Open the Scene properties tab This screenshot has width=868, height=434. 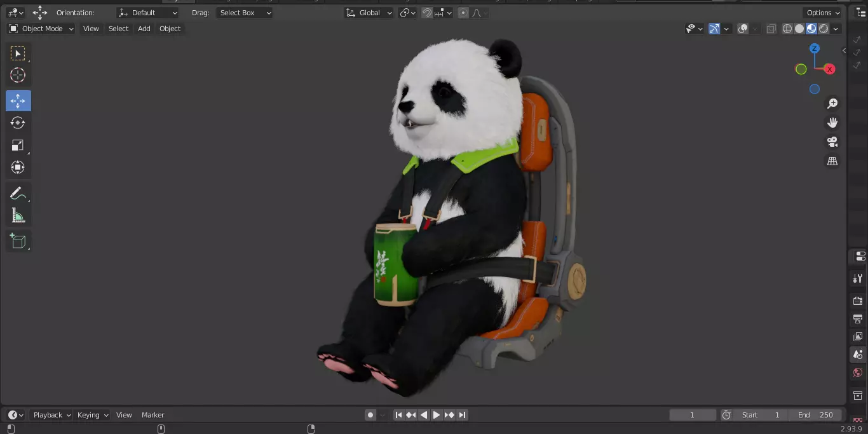click(858, 355)
